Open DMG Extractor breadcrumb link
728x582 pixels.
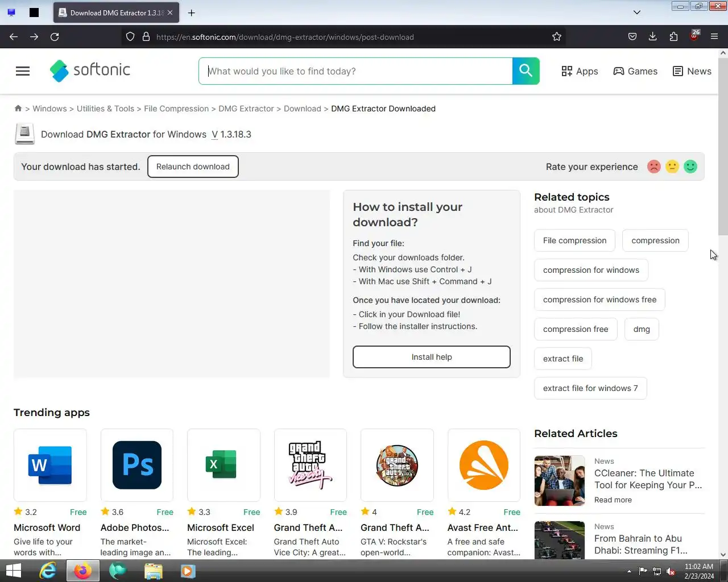(x=246, y=109)
